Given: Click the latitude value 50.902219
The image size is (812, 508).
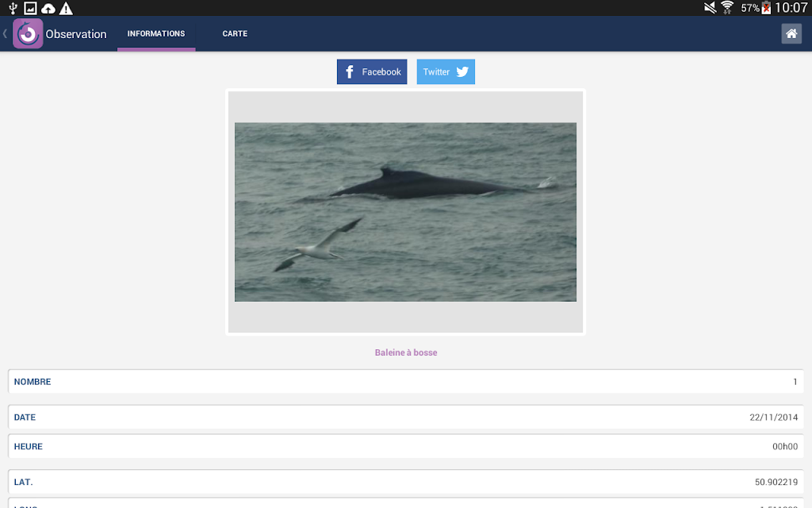Looking at the screenshot, I should coord(776,482).
